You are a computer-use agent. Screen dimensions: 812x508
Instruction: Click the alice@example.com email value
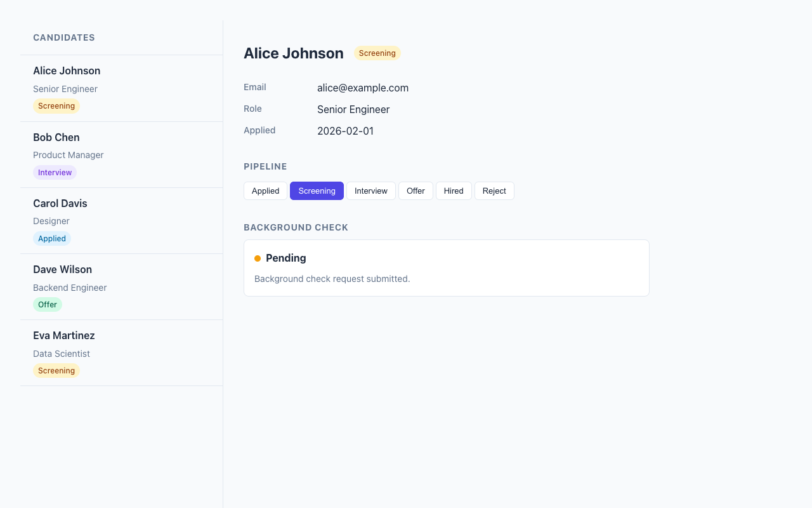[x=363, y=88]
